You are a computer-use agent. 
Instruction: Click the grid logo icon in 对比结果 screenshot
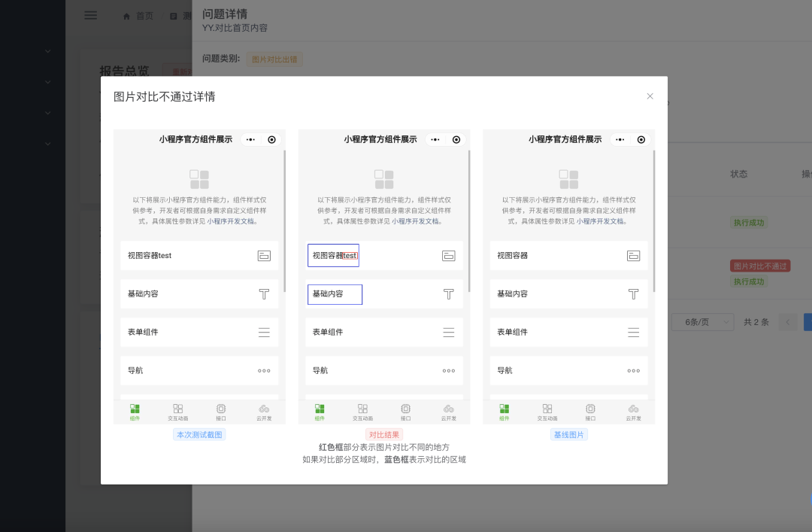coord(384,179)
